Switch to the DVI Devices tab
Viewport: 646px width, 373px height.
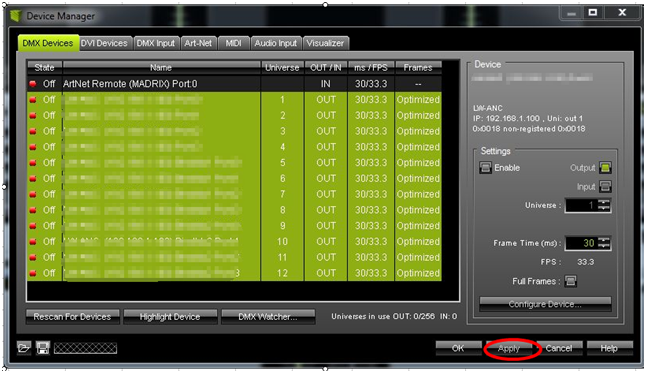[x=104, y=43]
